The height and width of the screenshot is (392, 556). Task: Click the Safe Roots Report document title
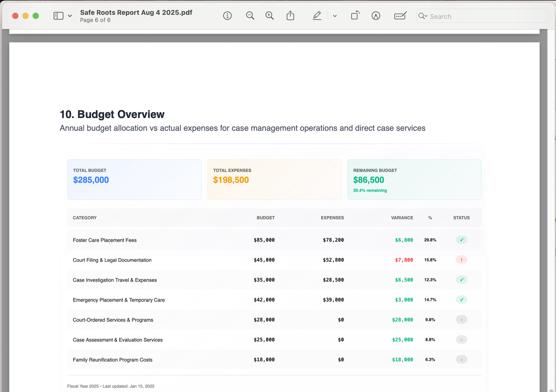point(136,12)
